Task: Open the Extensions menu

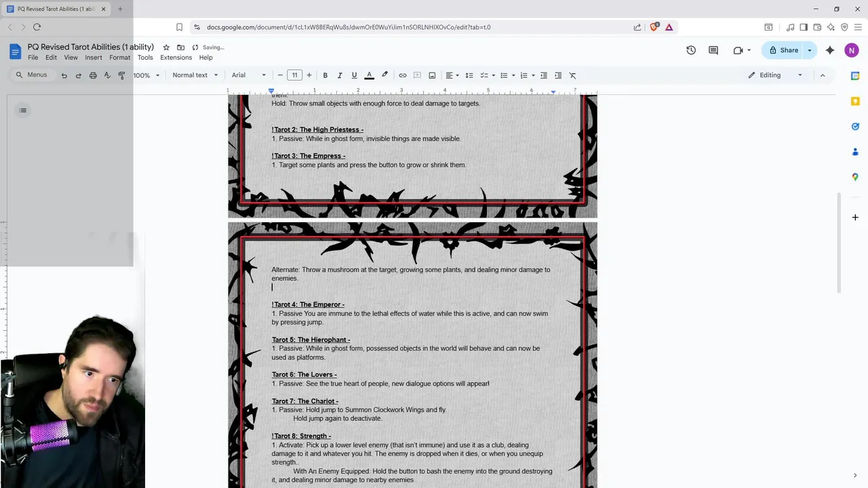Action: click(176, 58)
